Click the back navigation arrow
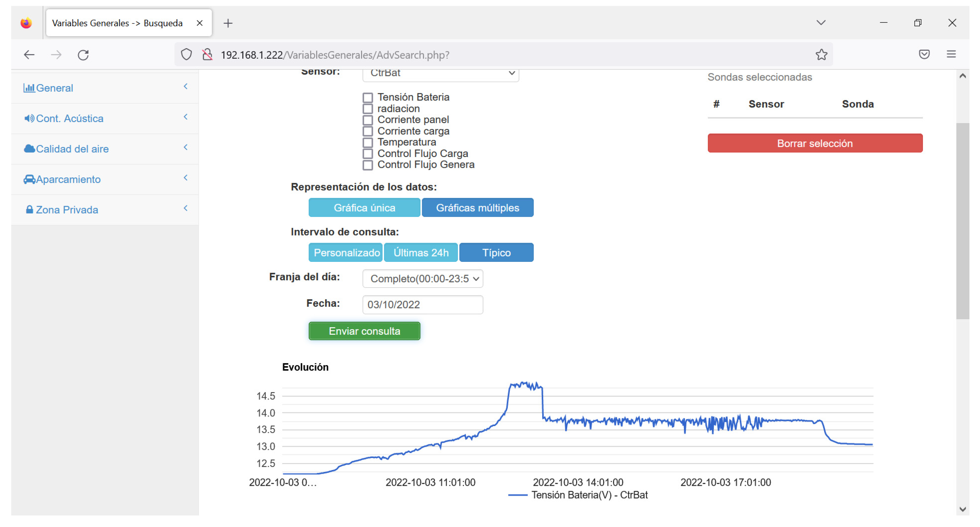This screenshot has height=527, width=980. (x=29, y=55)
